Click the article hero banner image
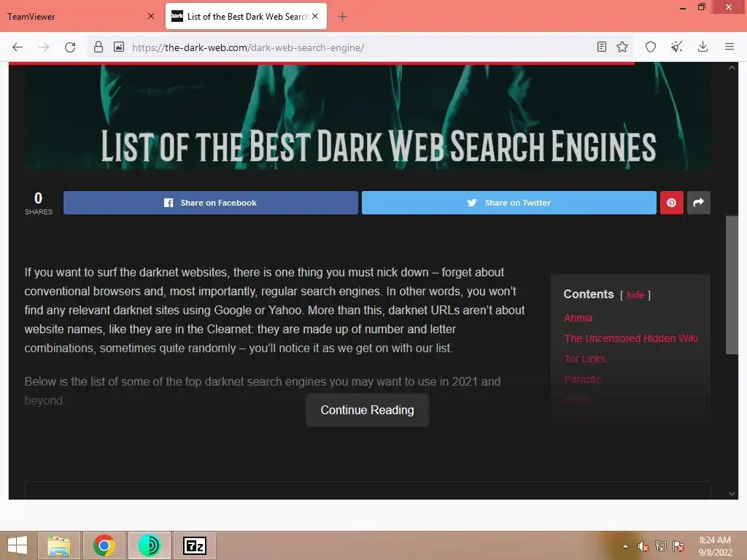This screenshot has width=747, height=560. click(x=368, y=117)
